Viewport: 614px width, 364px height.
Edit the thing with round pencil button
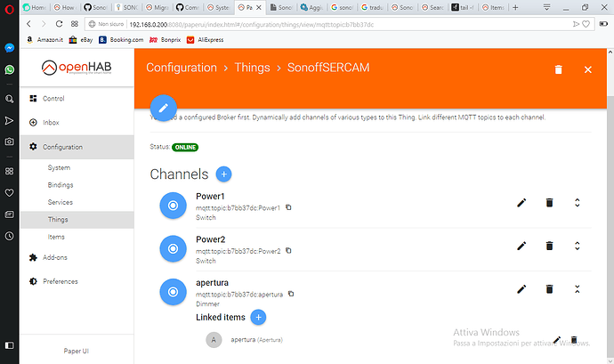[x=164, y=108]
